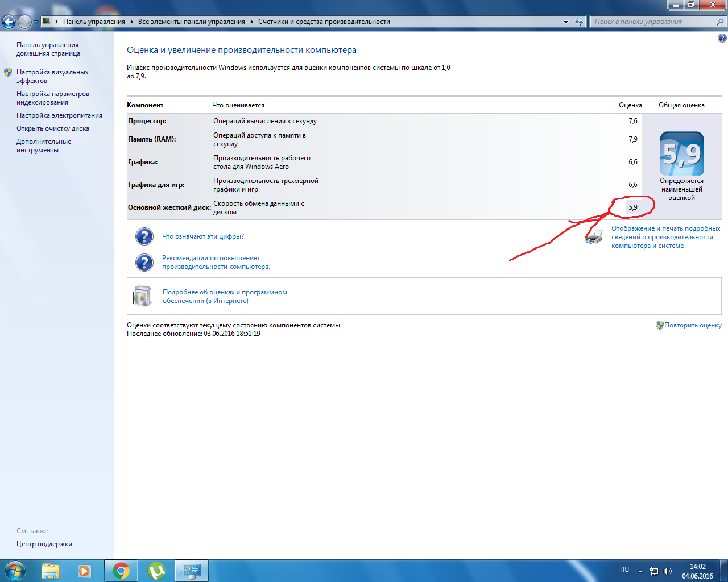Click the network tray icon
Screen dimensions: 728x582
(654, 571)
